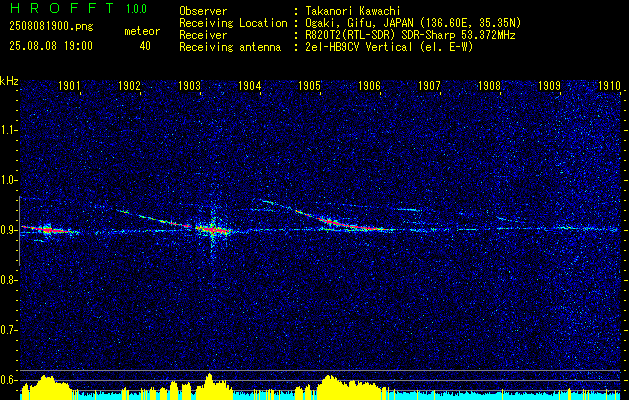
Task: Click the vertical gray range bar beside 0.9
Action: tap(19, 231)
